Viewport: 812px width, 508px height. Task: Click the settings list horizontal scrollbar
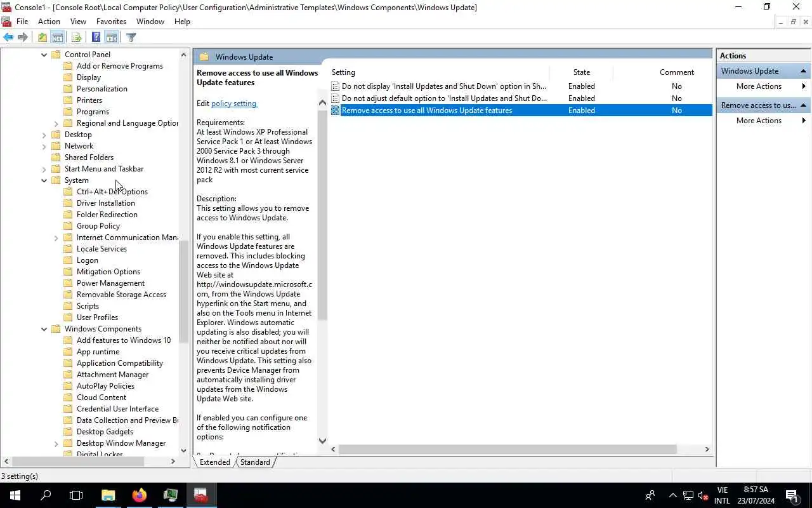coord(507,449)
